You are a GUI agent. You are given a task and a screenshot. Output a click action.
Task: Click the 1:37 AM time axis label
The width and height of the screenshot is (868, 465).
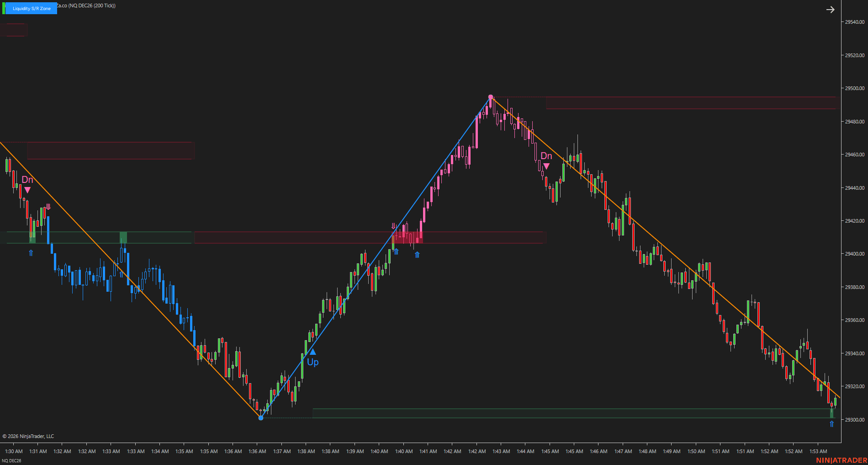[282, 451]
